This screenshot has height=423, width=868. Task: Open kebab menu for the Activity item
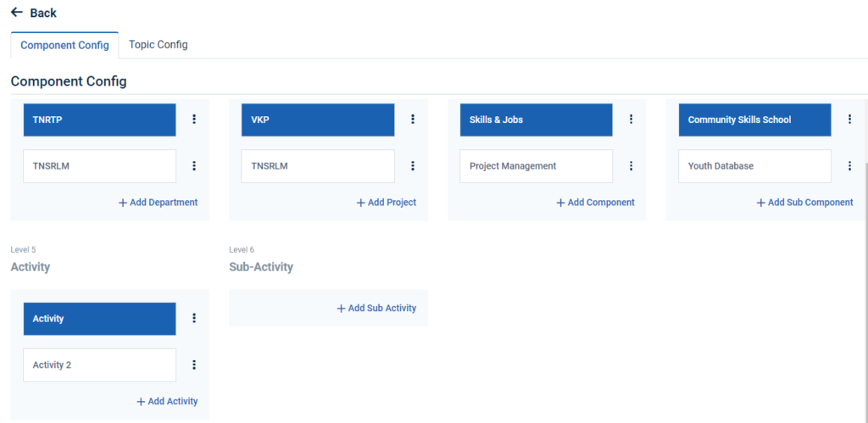pyautogui.click(x=194, y=318)
